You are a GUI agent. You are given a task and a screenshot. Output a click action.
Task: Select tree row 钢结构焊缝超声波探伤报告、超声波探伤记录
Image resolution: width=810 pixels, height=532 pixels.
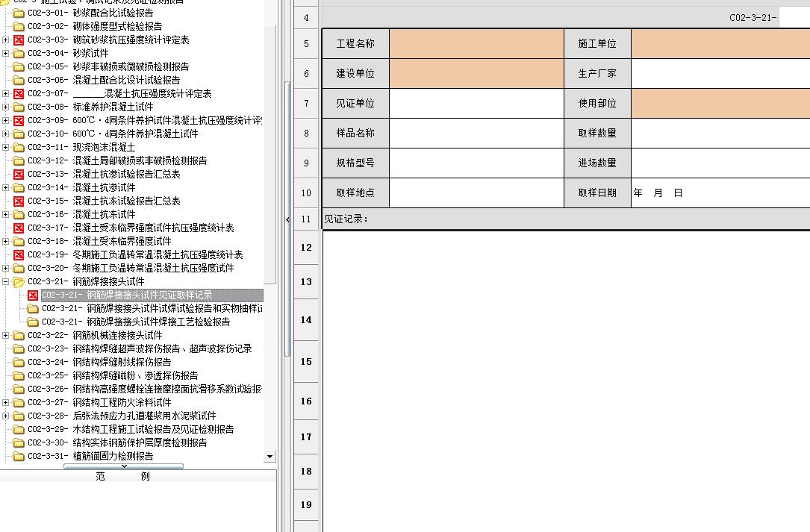click(140, 349)
